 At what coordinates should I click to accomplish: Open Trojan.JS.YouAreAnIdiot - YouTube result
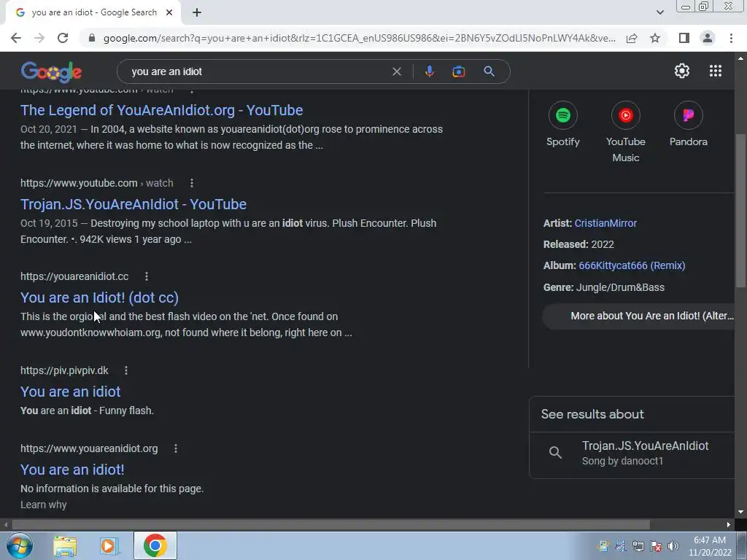[x=133, y=204]
